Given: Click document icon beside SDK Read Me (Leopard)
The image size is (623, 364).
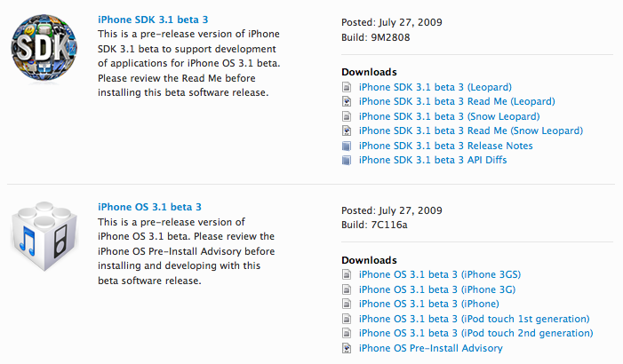Looking at the screenshot, I should (347, 102).
